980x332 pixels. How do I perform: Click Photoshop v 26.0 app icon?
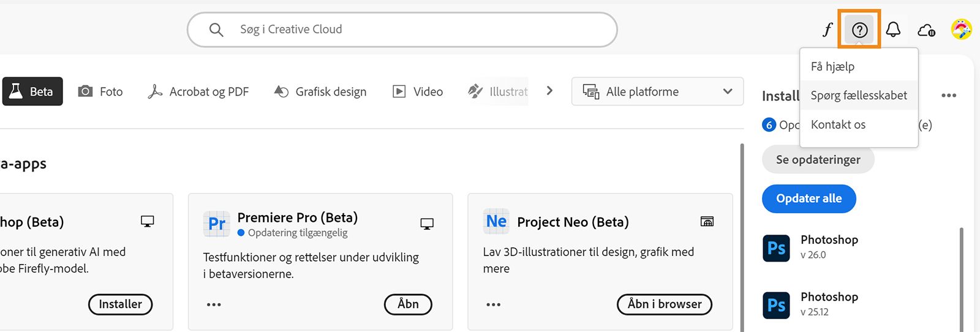776,248
